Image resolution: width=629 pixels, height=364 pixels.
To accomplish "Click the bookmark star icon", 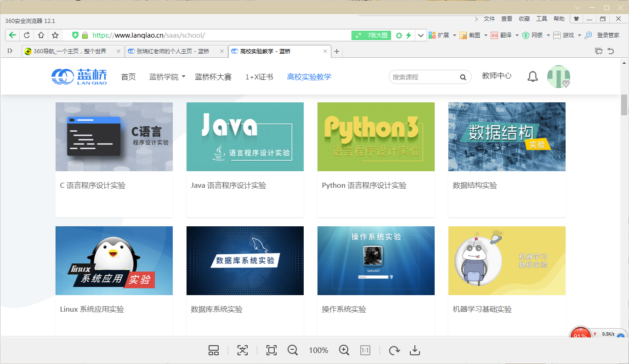I will pyautogui.click(x=55, y=35).
